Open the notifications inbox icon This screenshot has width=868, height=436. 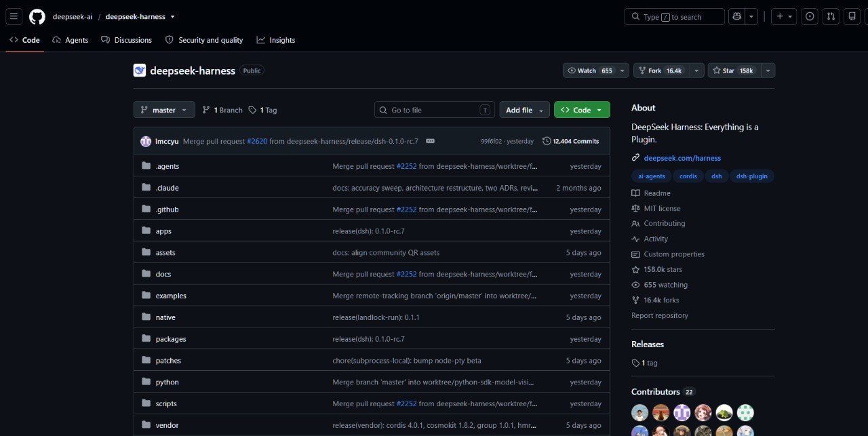[852, 17]
